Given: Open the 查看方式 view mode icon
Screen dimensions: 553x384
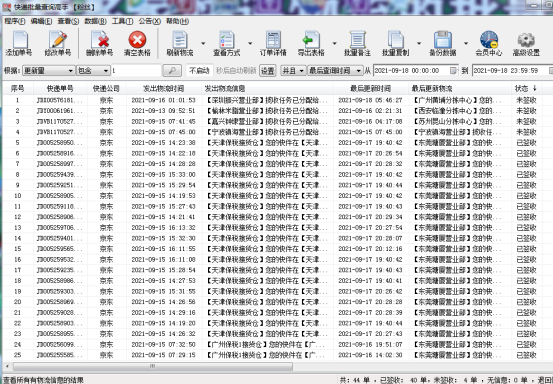Looking at the screenshot, I should tap(226, 43).
